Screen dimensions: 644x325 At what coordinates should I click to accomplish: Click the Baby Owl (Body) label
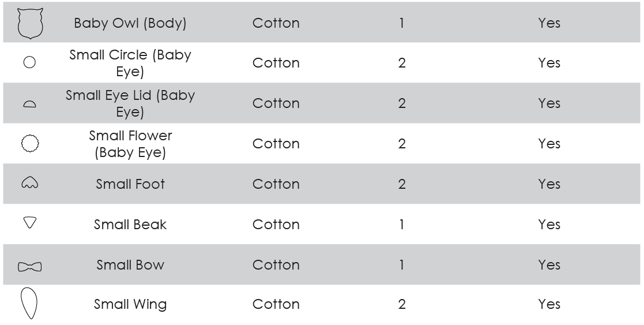pyautogui.click(x=130, y=23)
